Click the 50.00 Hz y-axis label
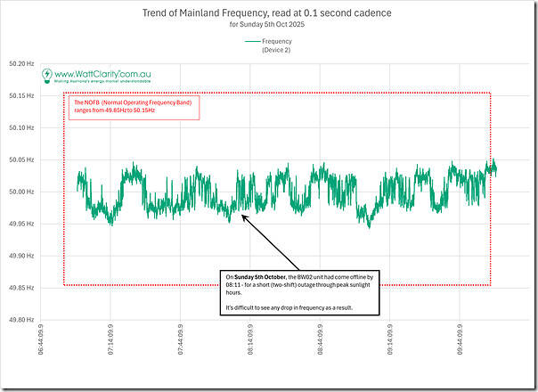The image size is (538, 392). pyautogui.click(x=20, y=192)
